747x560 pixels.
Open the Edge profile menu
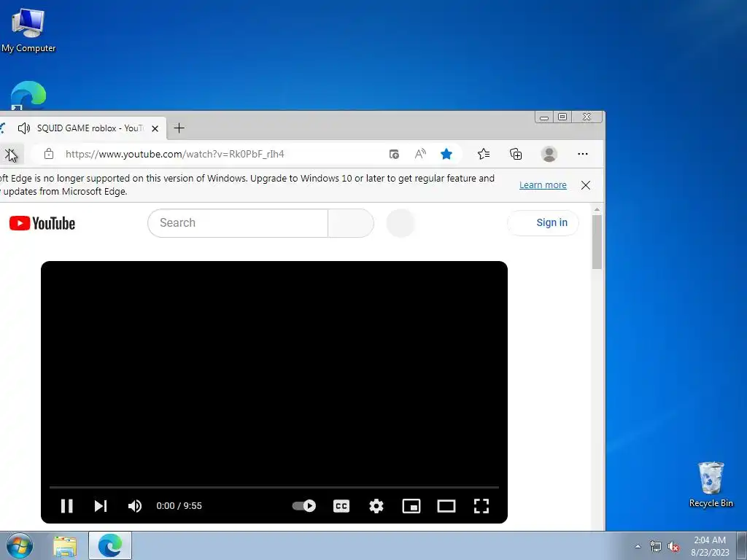pos(549,154)
